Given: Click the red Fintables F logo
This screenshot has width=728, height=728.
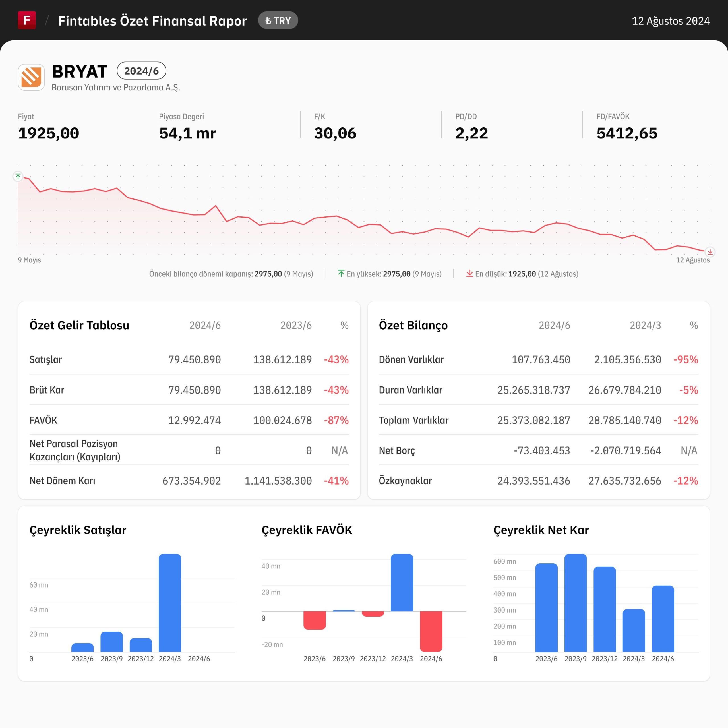Looking at the screenshot, I should tap(27, 20).
